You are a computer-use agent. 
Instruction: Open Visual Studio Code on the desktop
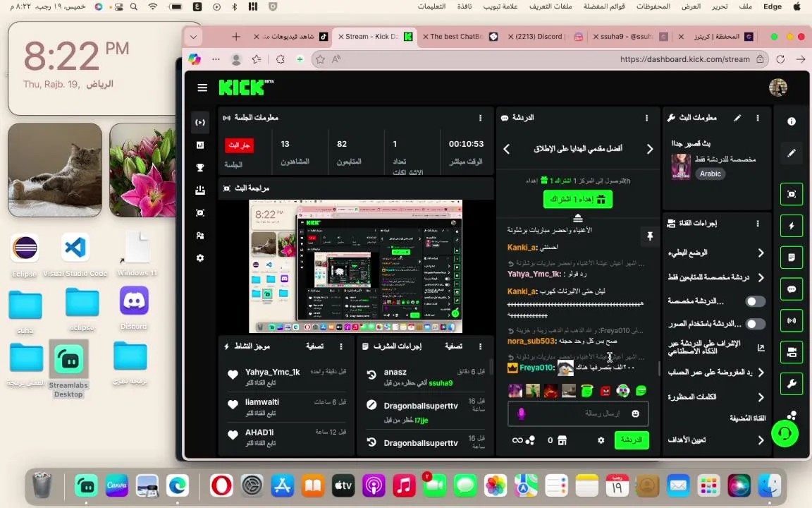click(x=75, y=255)
